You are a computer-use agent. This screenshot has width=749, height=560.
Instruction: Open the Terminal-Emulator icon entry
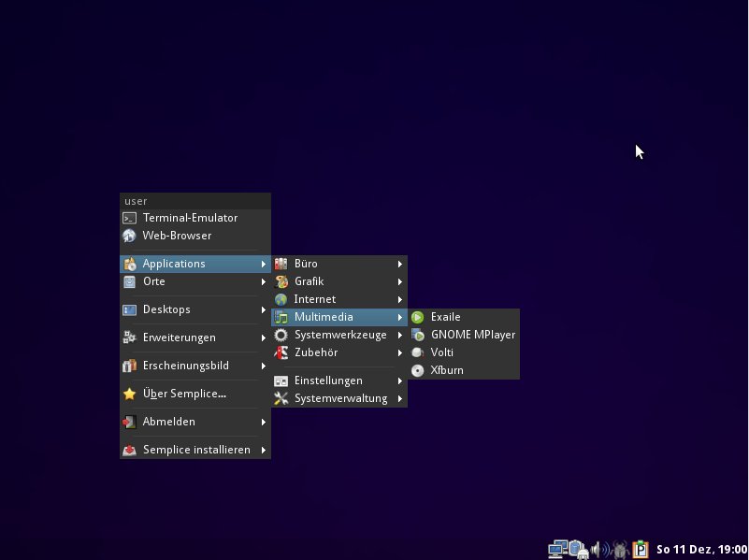(129, 218)
